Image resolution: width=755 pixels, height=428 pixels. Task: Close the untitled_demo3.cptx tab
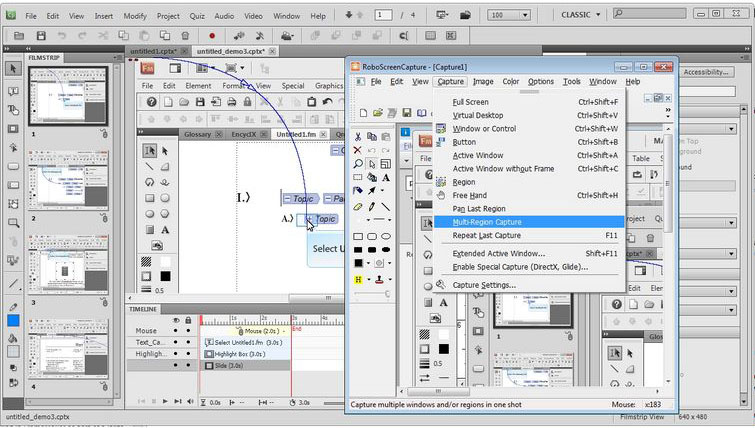click(x=272, y=51)
